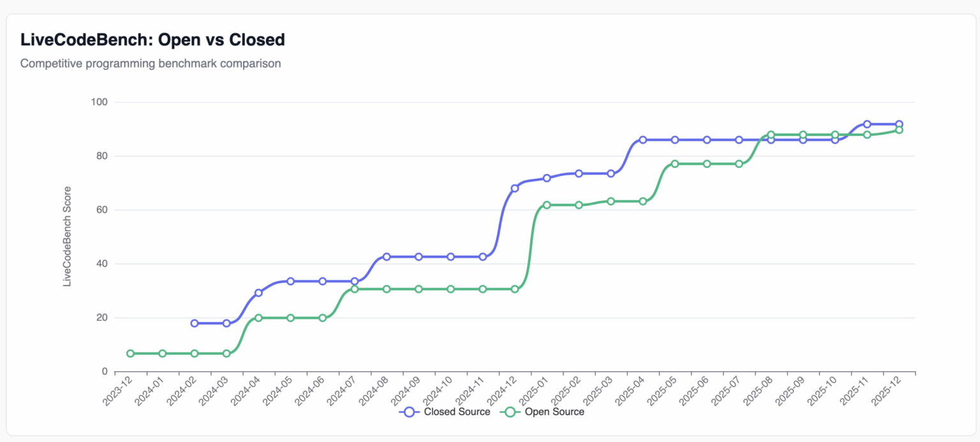Click the y-axis value 80
The width and height of the screenshot is (980, 442).
tap(102, 156)
